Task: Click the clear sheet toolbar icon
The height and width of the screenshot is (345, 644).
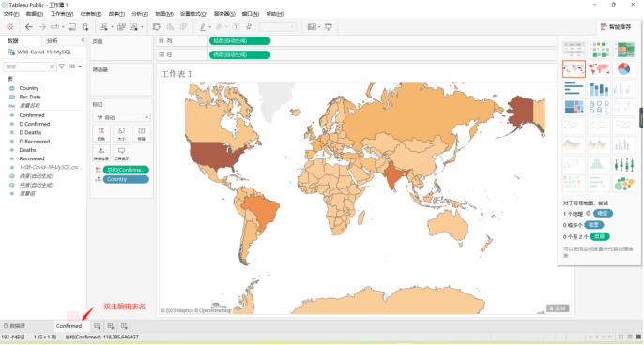Action: pos(133,27)
